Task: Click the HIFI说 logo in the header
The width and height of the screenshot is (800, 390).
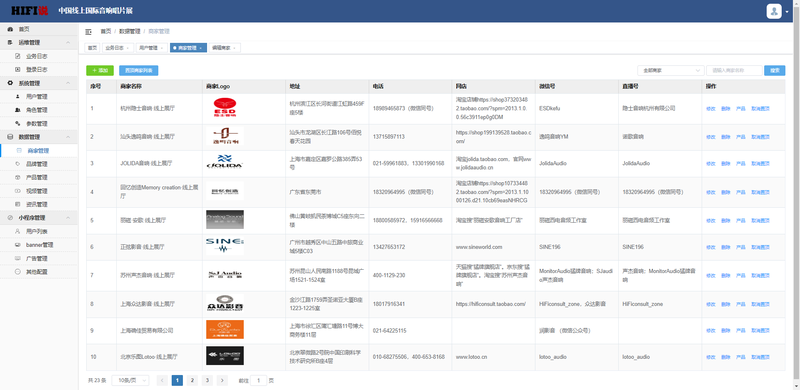Action: [30, 11]
